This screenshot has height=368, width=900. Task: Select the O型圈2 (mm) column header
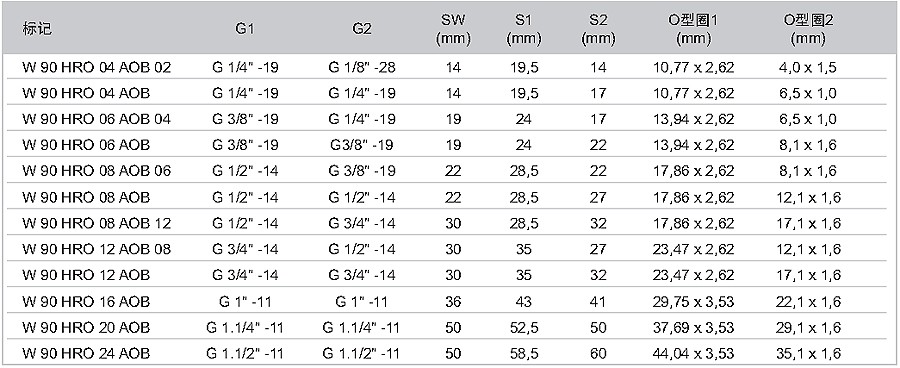click(808, 29)
